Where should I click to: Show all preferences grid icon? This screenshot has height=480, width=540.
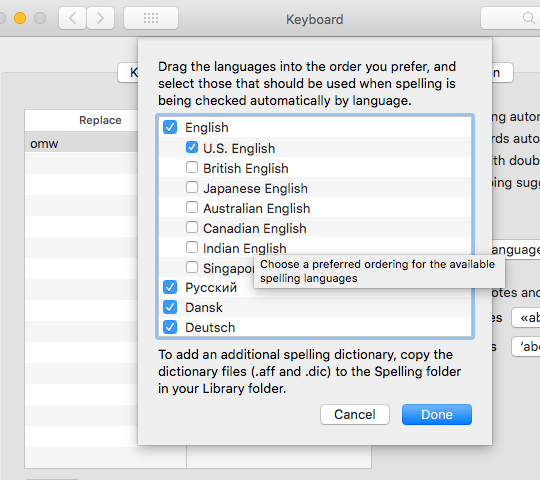(x=151, y=18)
